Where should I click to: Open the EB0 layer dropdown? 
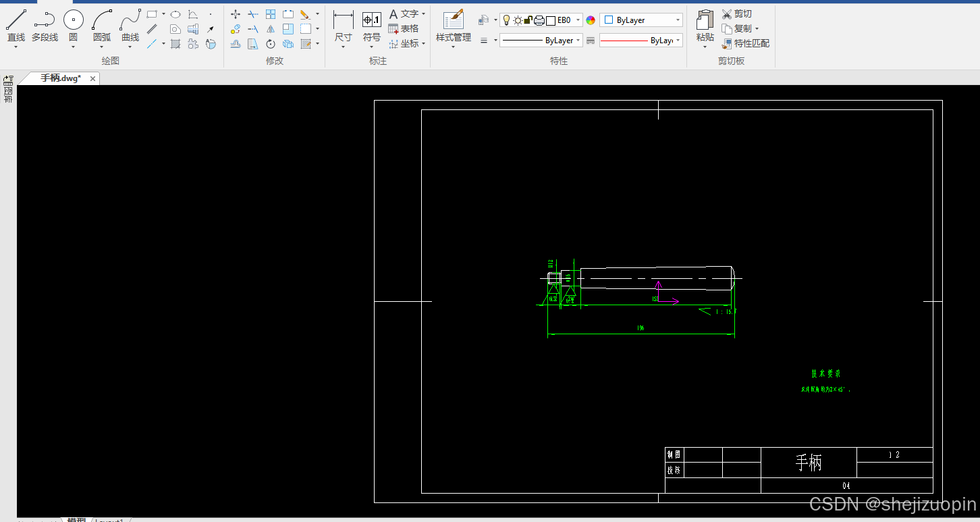pyautogui.click(x=578, y=20)
